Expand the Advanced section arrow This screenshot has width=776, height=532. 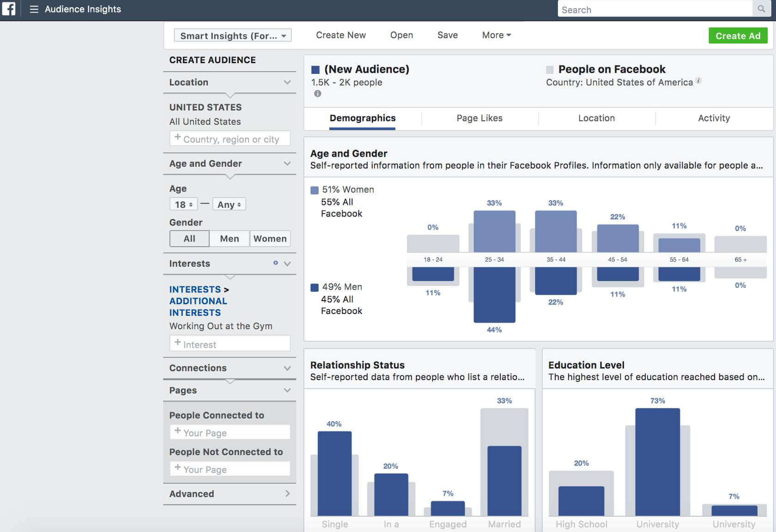pyautogui.click(x=287, y=494)
